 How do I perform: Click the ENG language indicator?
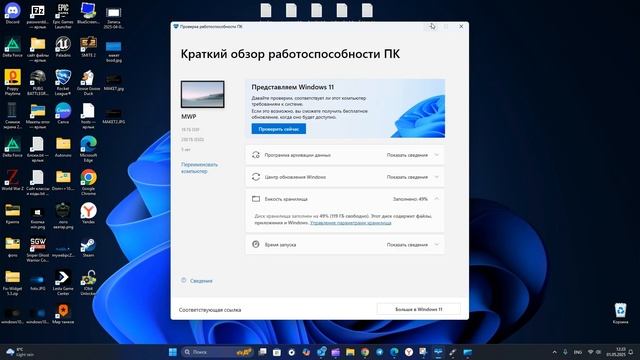pos(578,352)
